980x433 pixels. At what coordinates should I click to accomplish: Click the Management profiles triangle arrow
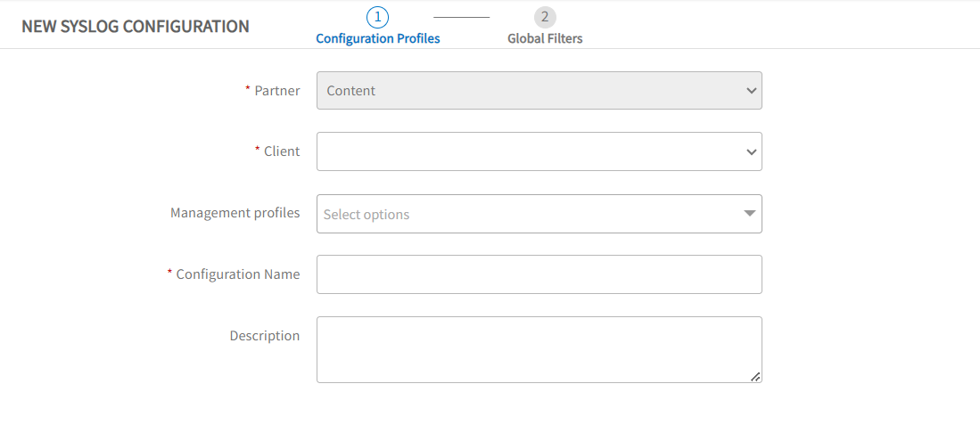click(x=750, y=214)
